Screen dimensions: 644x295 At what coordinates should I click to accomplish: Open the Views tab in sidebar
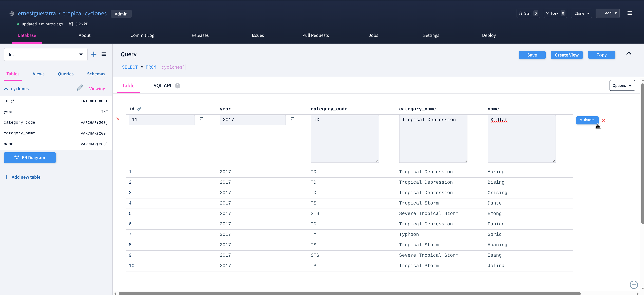(x=39, y=74)
